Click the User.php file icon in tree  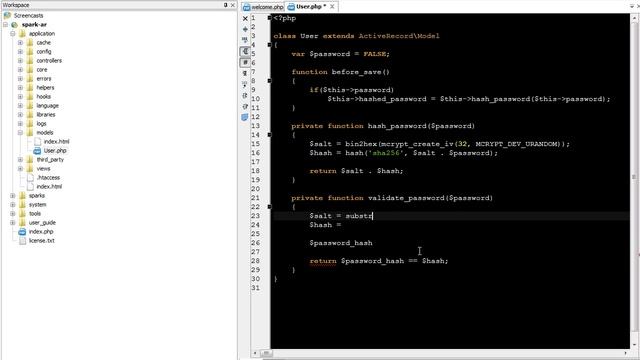[x=37, y=151]
